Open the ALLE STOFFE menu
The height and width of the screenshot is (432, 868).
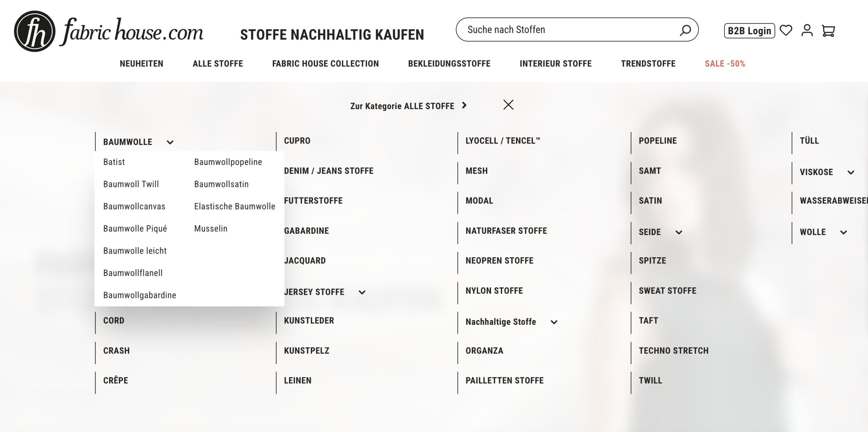tap(218, 63)
